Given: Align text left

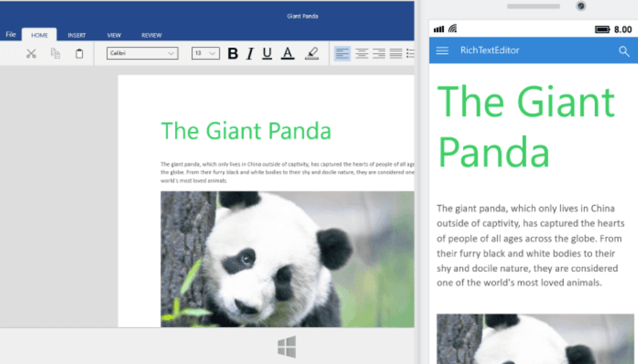Looking at the screenshot, I should pos(342,53).
